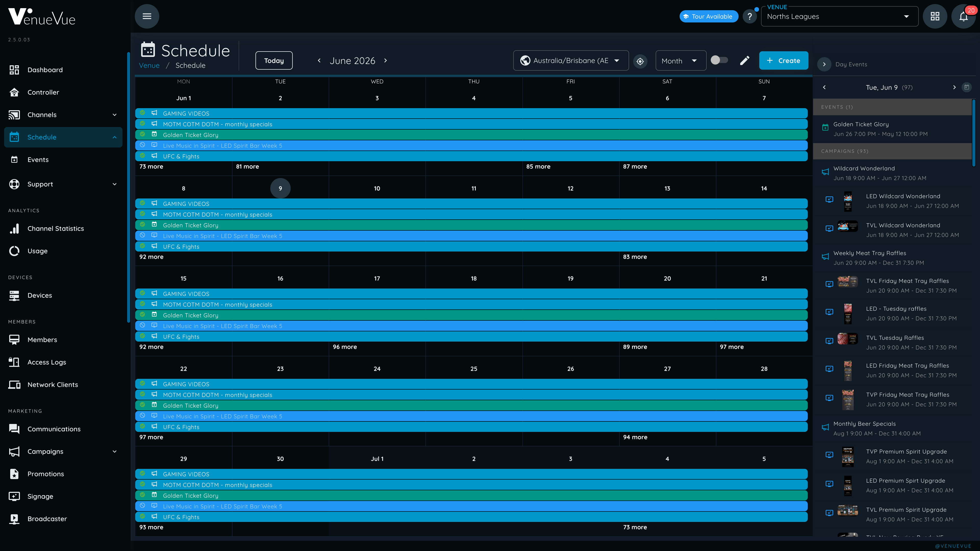This screenshot has width=980, height=551.
Task: Open Network Clients page
Action: tap(63, 385)
